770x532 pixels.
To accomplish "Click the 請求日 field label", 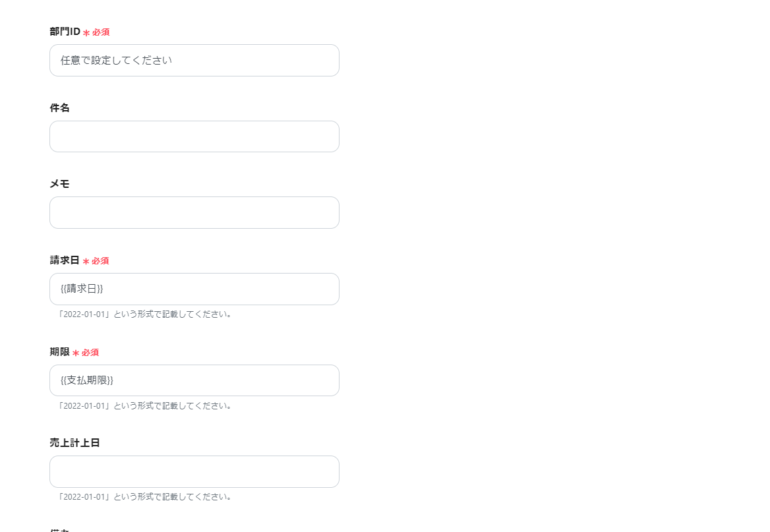I will point(65,260).
